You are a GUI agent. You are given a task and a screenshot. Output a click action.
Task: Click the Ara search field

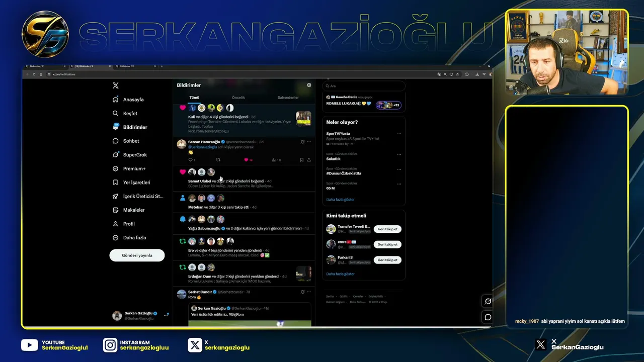pyautogui.click(x=364, y=86)
